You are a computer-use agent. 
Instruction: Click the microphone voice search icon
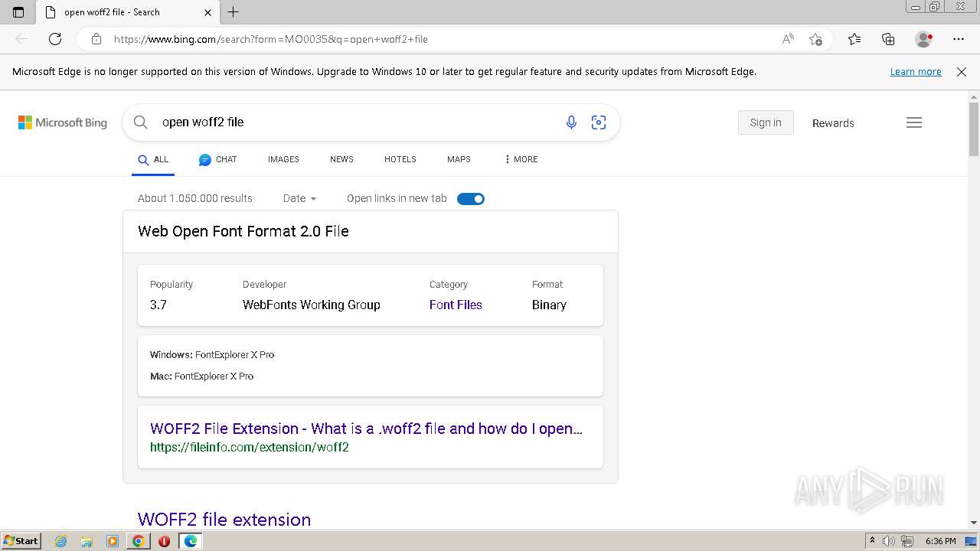pyautogui.click(x=571, y=122)
